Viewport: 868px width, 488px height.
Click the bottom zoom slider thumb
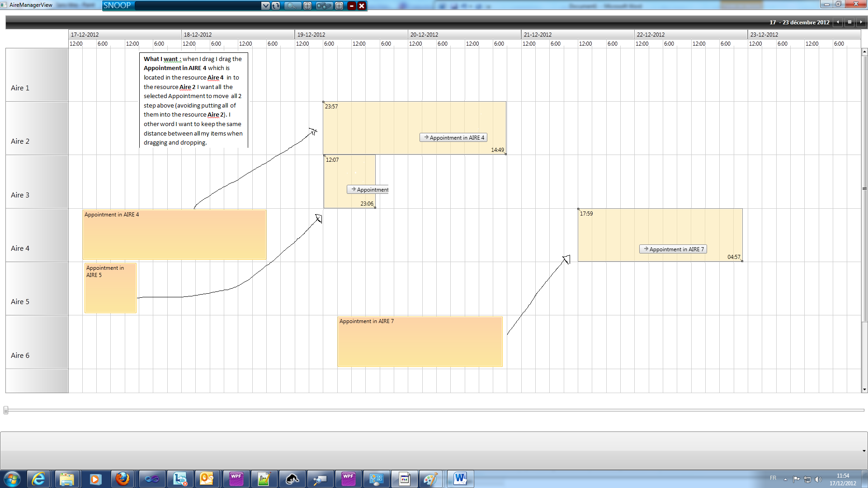point(6,410)
